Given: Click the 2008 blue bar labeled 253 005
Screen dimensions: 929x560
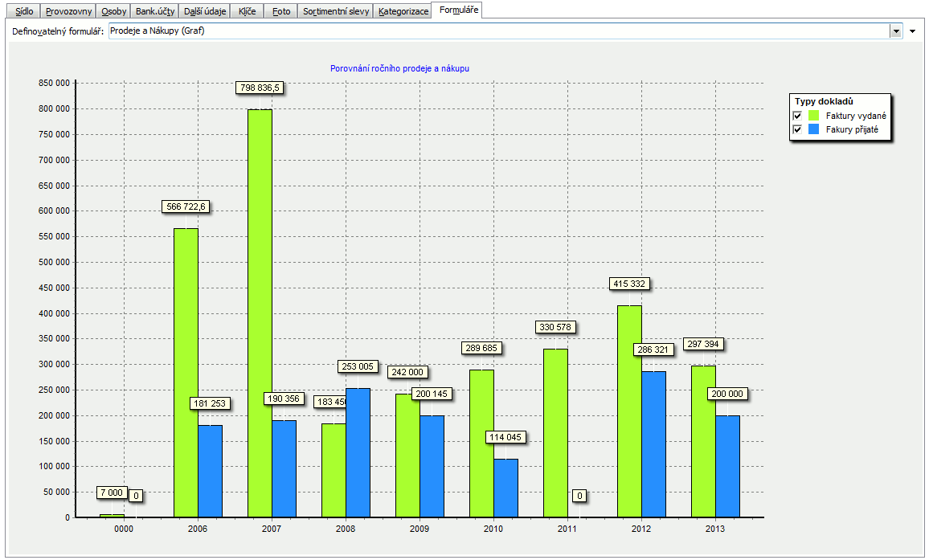Looking at the screenshot, I should (x=358, y=452).
